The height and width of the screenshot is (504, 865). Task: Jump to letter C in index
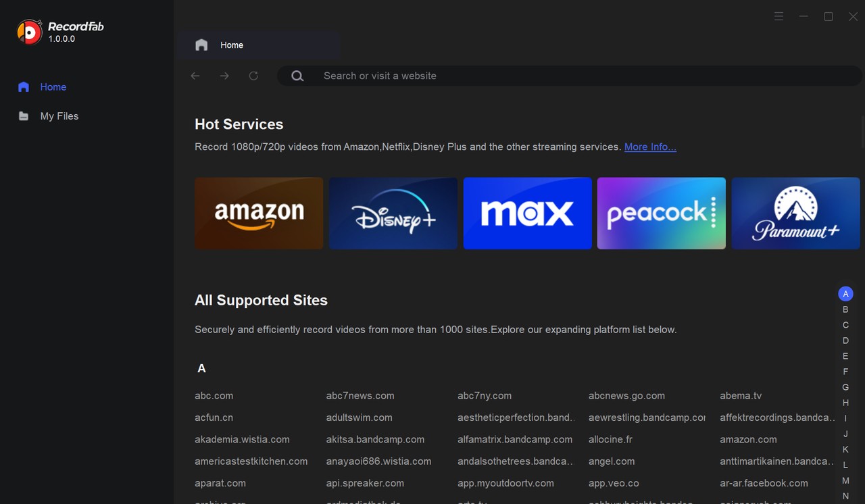click(845, 325)
